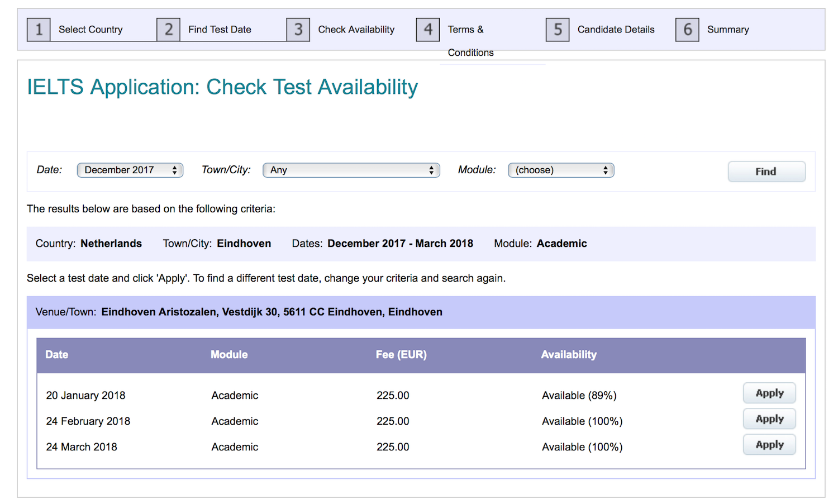
Task: Click 'Available (89%)' availability text
Action: click(579, 396)
